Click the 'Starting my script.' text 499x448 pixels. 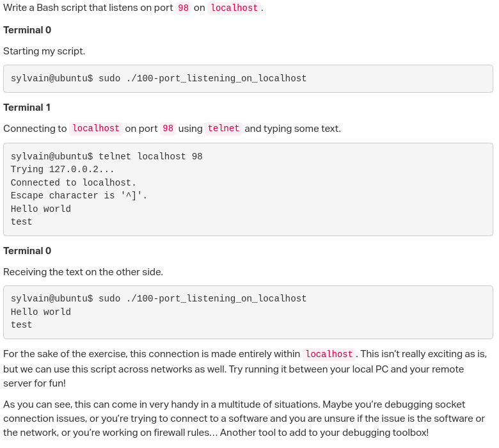(x=44, y=51)
